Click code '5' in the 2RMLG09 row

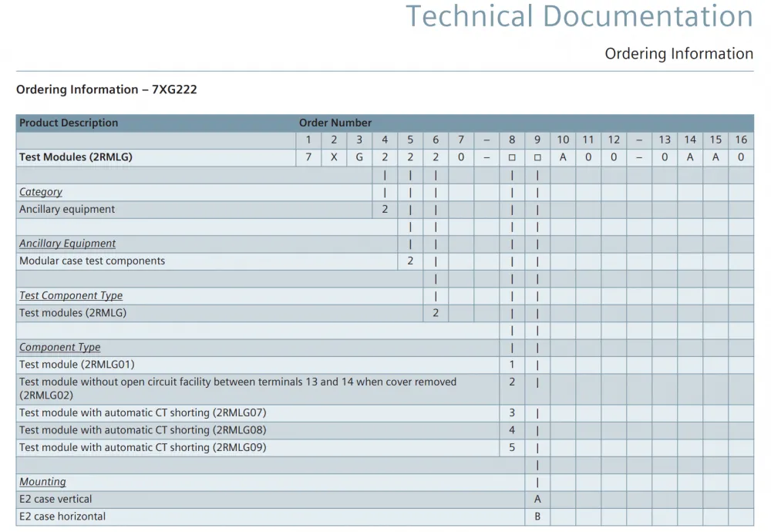pyautogui.click(x=512, y=447)
